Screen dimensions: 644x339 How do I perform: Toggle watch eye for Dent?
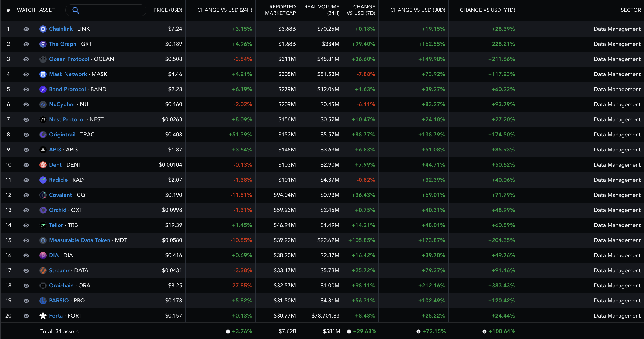click(x=26, y=165)
